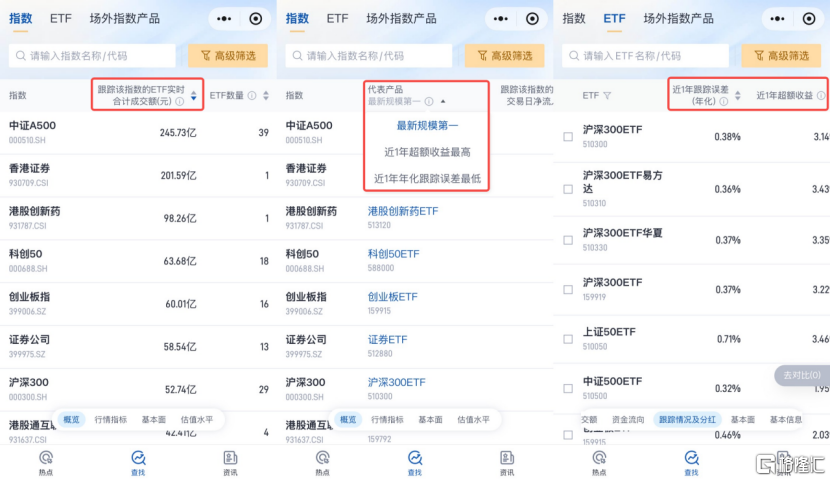
Task: Tap the target circle icon in left screen
Action: pyautogui.click(x=255, y=19)
